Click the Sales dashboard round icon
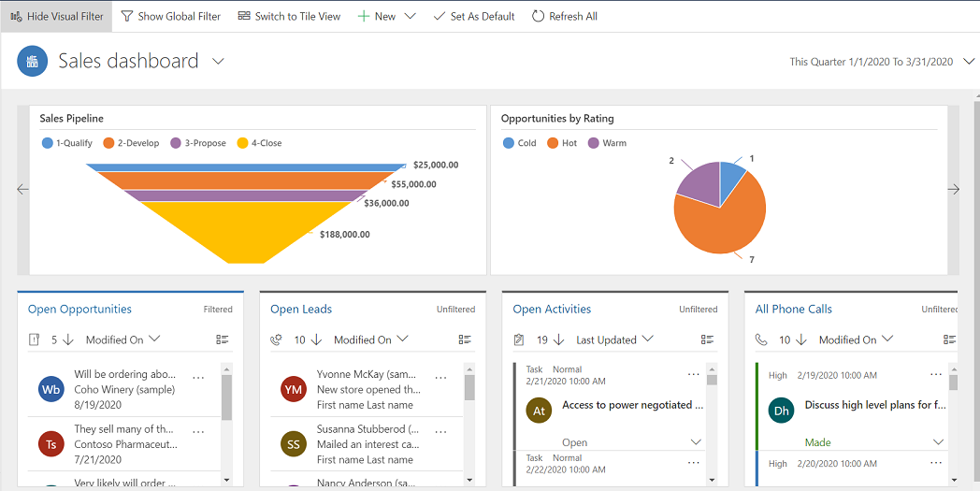 pos(33,62)
